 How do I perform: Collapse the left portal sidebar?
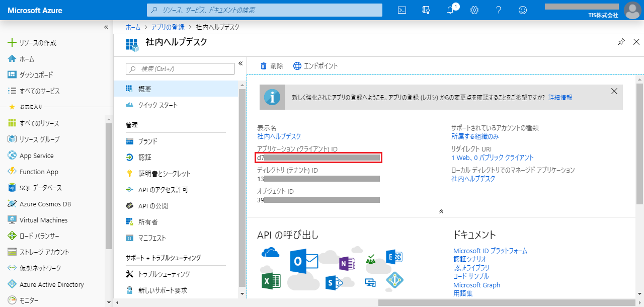coord(106,27)
